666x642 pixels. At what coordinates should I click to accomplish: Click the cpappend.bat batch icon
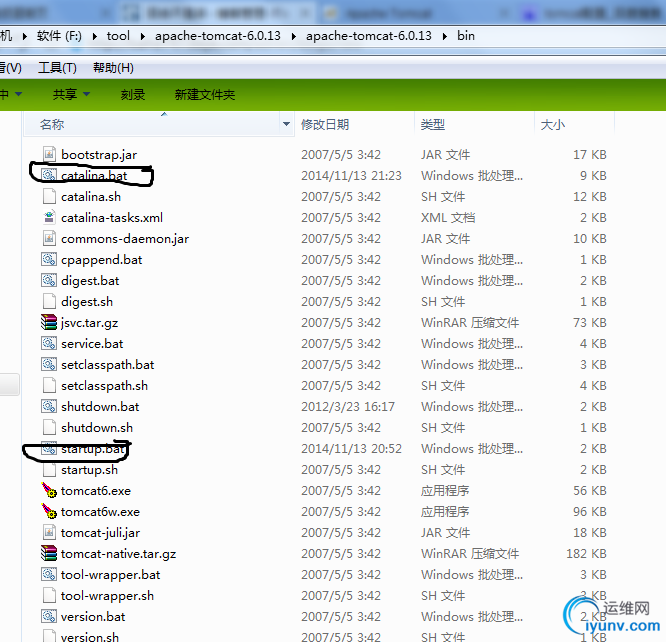(x=49, y=259)
